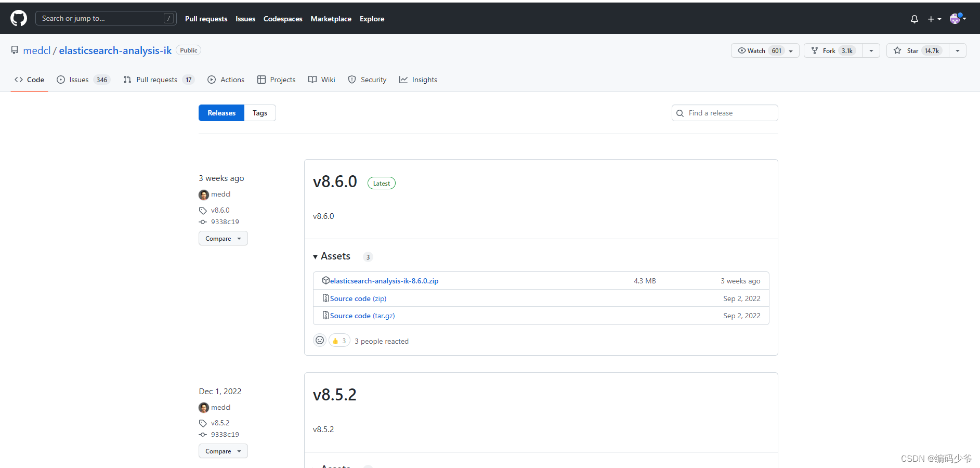The height and width of the screenshot is (468, 980).
Task: Open the Wiki tab
Action: tap(321, 80)
